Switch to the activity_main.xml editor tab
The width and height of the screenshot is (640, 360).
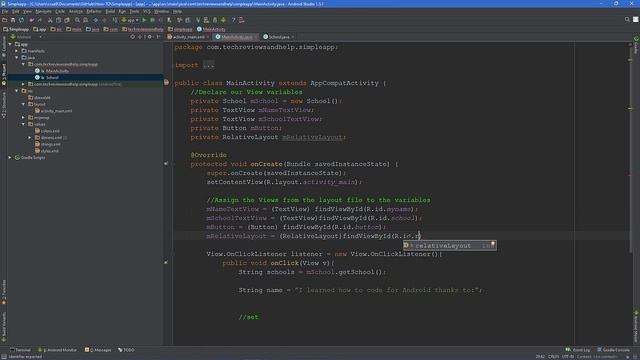point(188,37)
